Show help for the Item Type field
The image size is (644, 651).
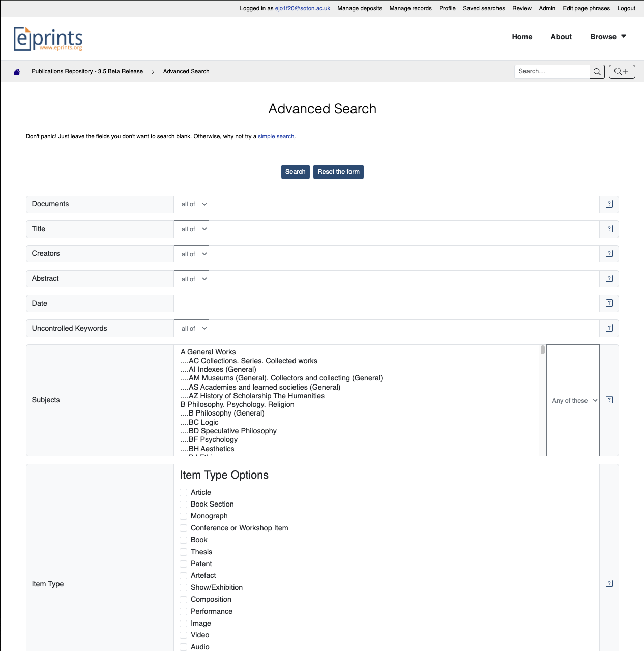click(x=609, y=583)
